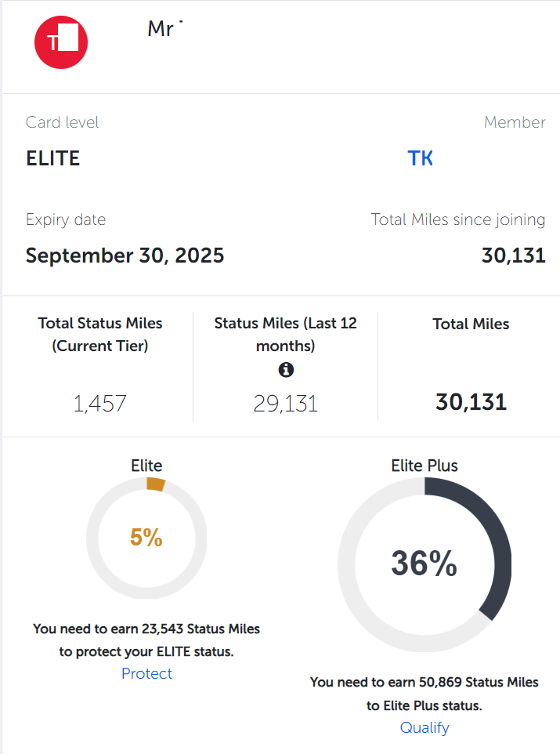The width and height of the screenshot is (560, 754).
Task: Click the Elite Plus label above the ring
Action: point(425,466)
